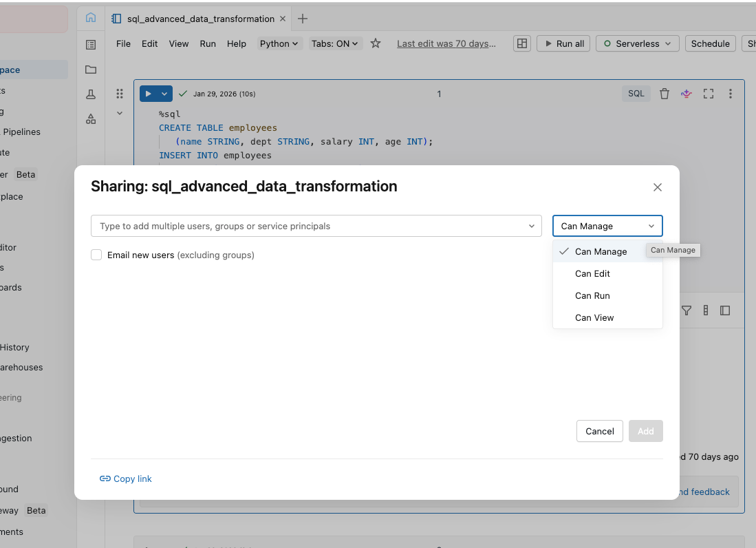Select Can Edit permission
756x548 pixels.
coord(607,273)
